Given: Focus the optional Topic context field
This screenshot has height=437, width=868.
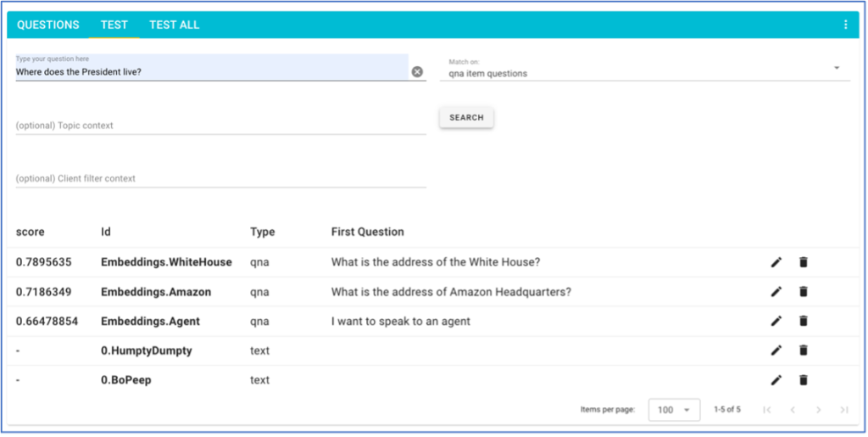Looking at the screenshot, I should pyautogui.click(x=221, y=126).
